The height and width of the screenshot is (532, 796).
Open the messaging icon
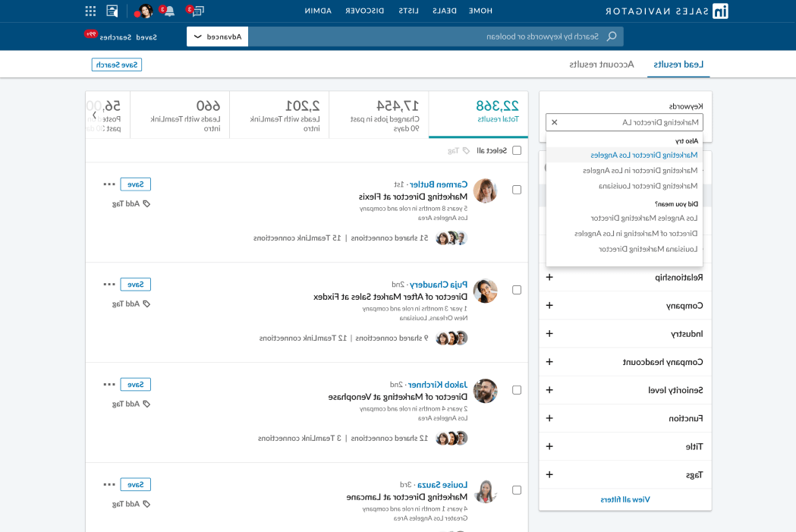point(197,11)
